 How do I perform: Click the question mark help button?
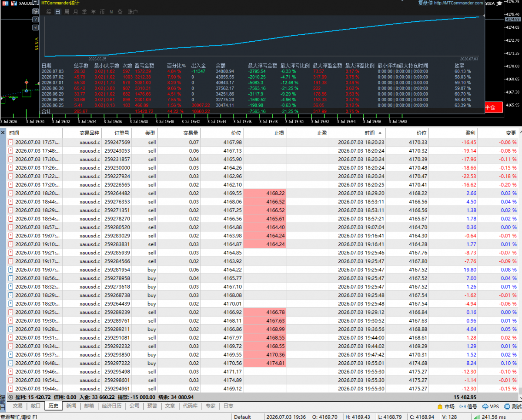[36, 19]
